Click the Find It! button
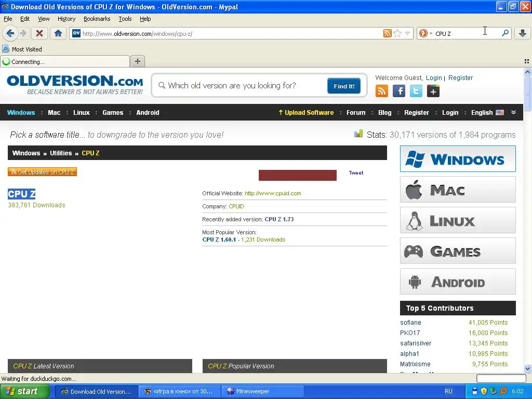 (x=344, y=86)
